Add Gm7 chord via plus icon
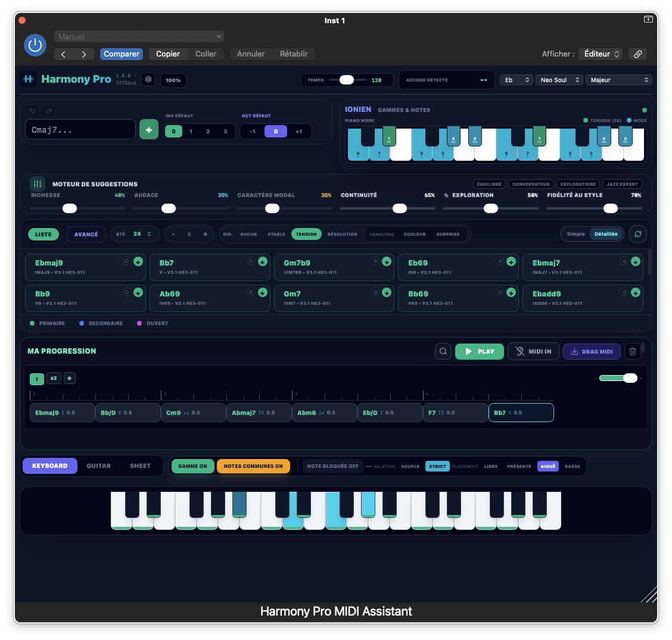Viewport: 672px width, 640px height. [387, 292]
